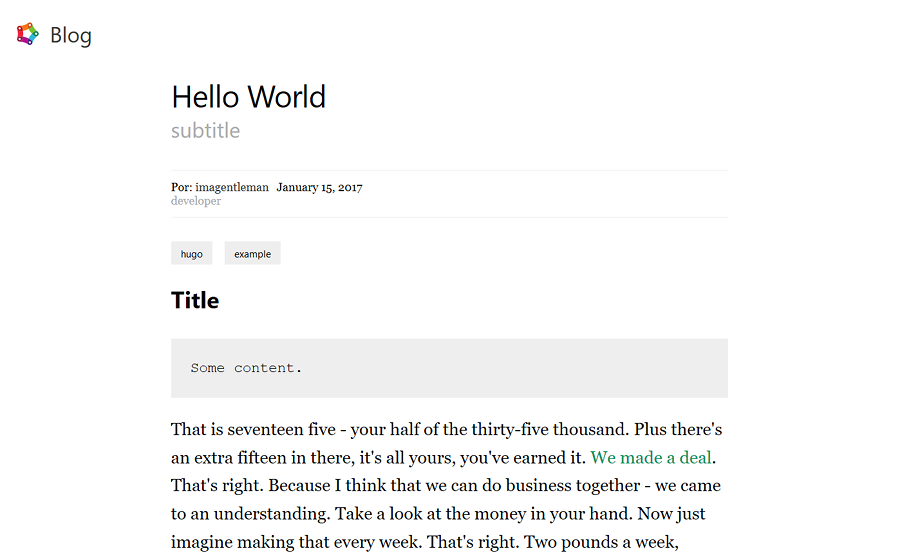Click the Some content. code text
Image resolution: width=900 pixels, height=560 pixels.
(246, 368)
